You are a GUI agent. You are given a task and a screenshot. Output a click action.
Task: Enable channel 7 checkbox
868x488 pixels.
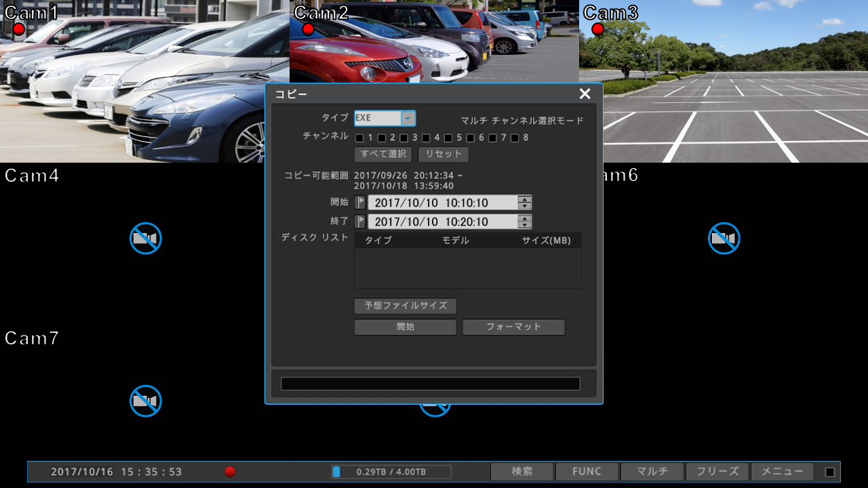493,138
